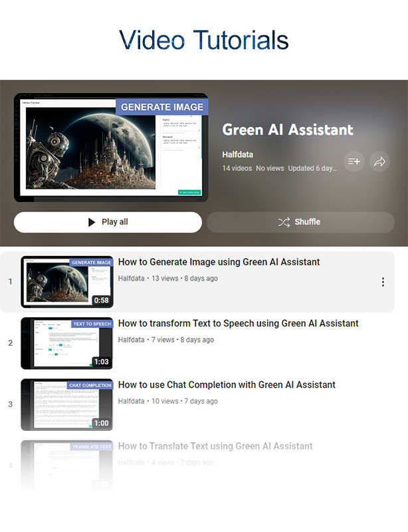408x532 pixels.
Task: Click '10 views • 7 days ago' text
Action: coord(185,402)
